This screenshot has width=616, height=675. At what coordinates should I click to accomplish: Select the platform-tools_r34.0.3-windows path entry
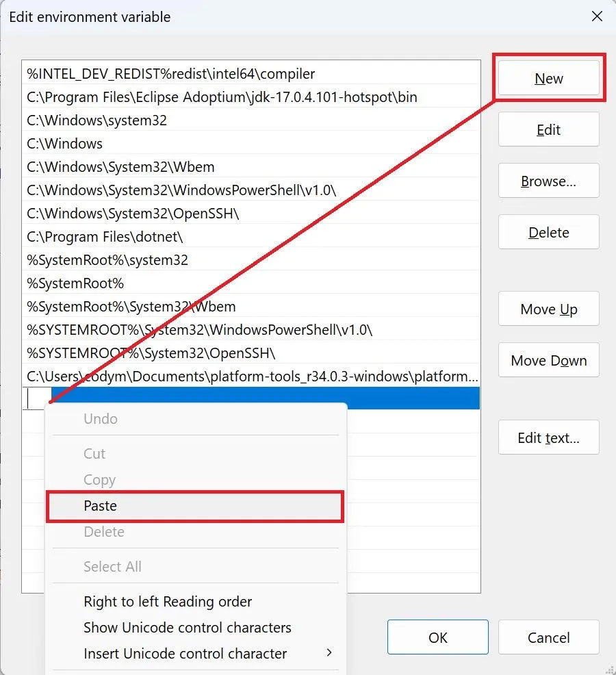252,377
